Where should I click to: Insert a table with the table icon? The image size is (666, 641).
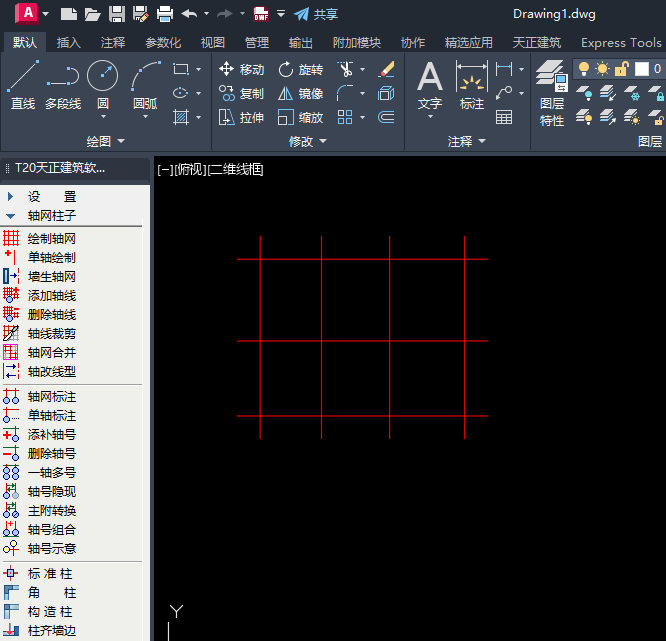click(x=504, y=117)
